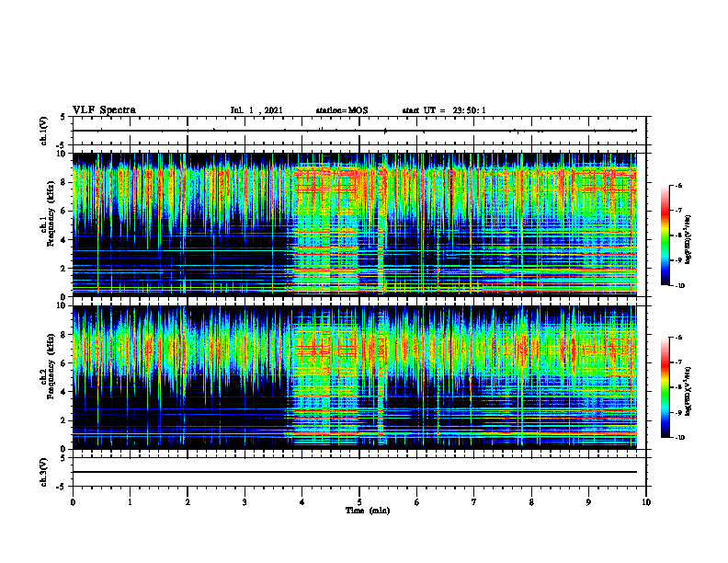
Task: Click the 'Jul 1, 2021' date text
Action: tap(256, 110)
